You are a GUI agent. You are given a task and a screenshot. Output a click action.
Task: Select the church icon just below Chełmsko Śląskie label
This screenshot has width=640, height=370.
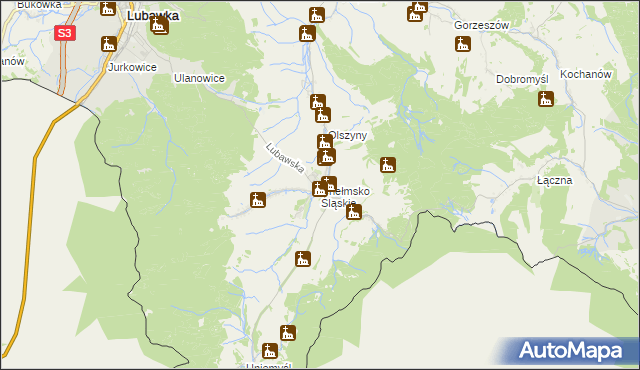(x=354, y=212)
